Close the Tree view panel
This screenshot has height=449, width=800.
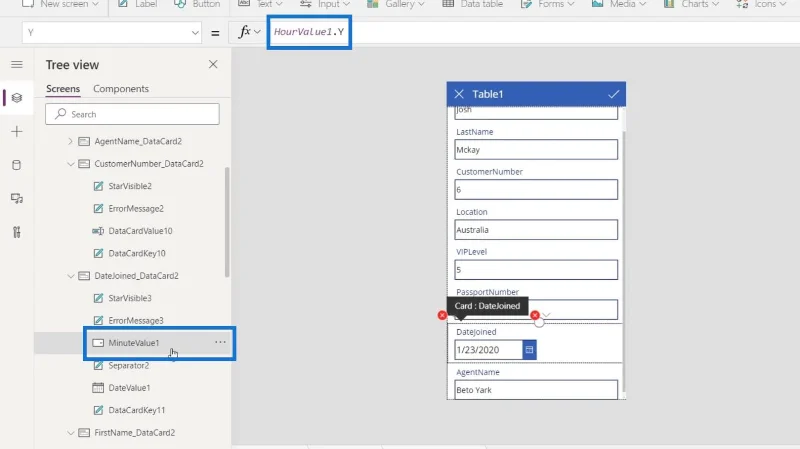[213, 64]
